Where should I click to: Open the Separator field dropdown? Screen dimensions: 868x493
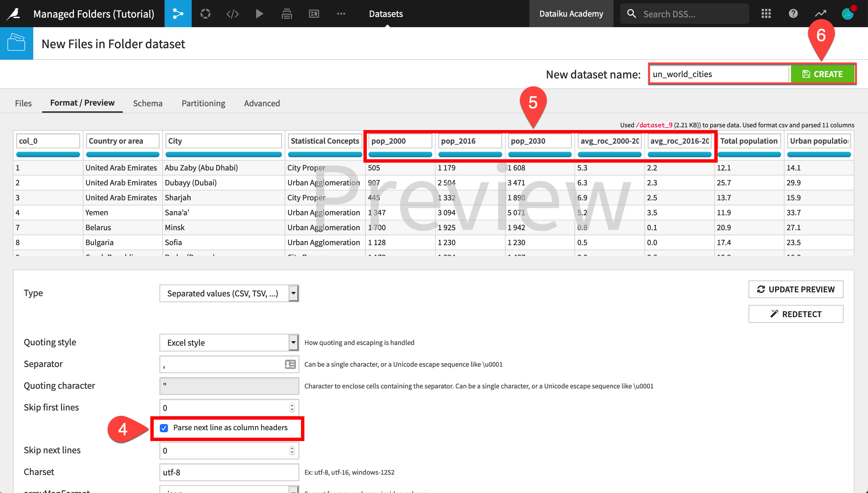pyautogui.click(x=291, y=364)
